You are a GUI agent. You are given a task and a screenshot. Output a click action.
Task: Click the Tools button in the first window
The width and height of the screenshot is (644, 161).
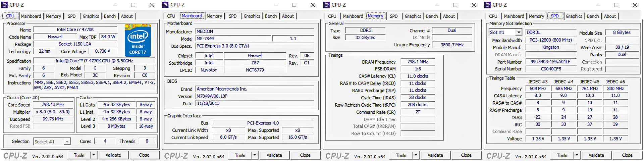pos(79,155)
